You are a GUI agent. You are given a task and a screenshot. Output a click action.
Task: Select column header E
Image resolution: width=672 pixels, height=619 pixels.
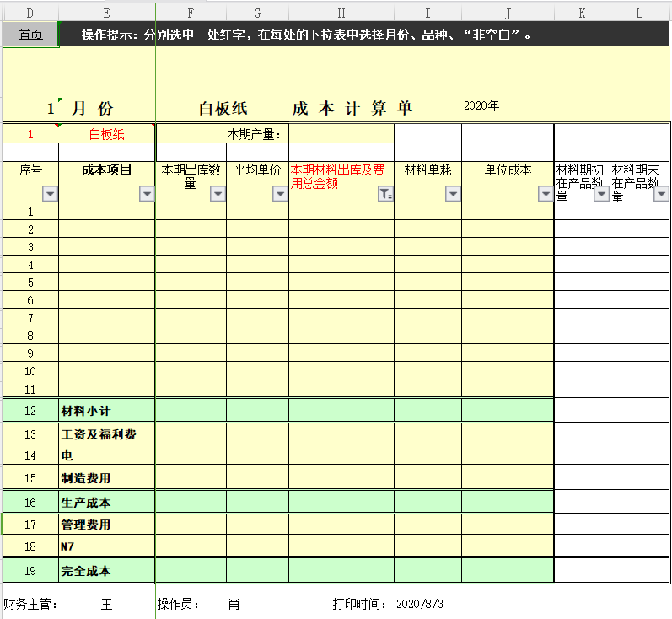[107, 13]
